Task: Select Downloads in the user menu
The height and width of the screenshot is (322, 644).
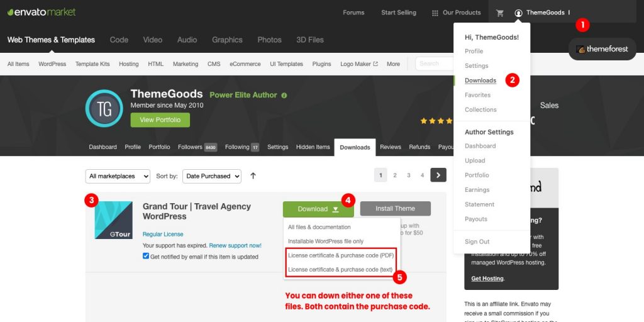Action: [480, 80]
